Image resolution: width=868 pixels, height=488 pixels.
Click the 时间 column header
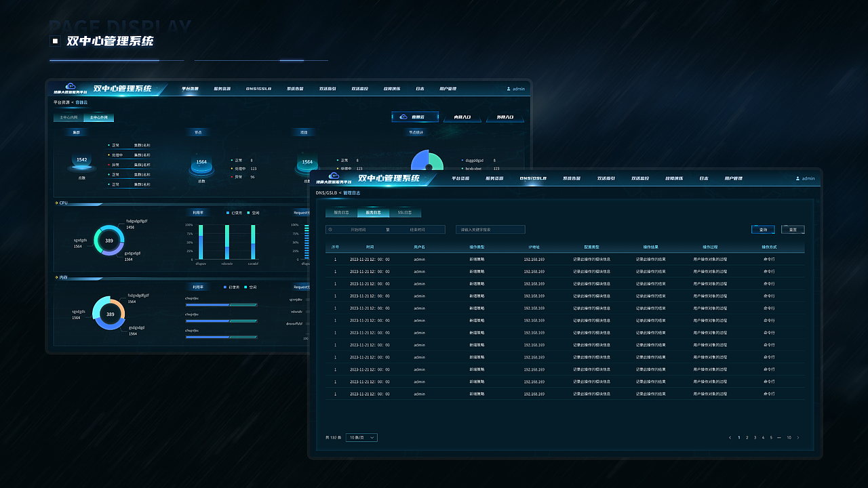coord(370,247)
